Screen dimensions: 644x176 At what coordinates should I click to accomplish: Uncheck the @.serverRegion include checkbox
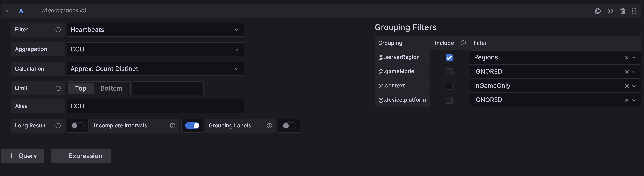449,57
